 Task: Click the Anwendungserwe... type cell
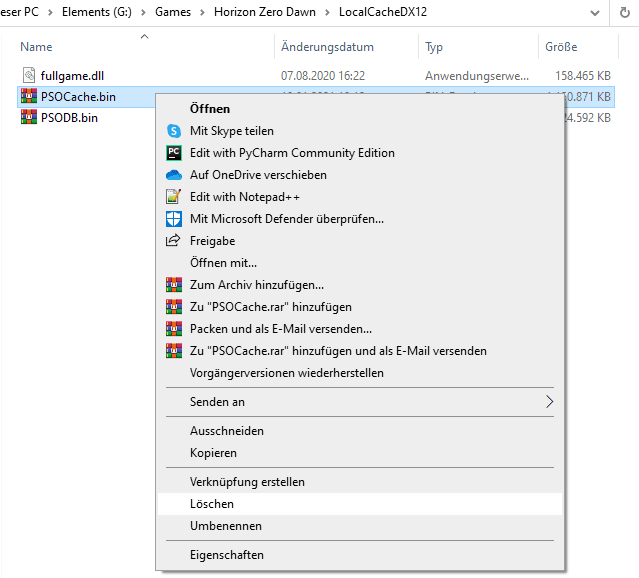[x=477, y=76]
